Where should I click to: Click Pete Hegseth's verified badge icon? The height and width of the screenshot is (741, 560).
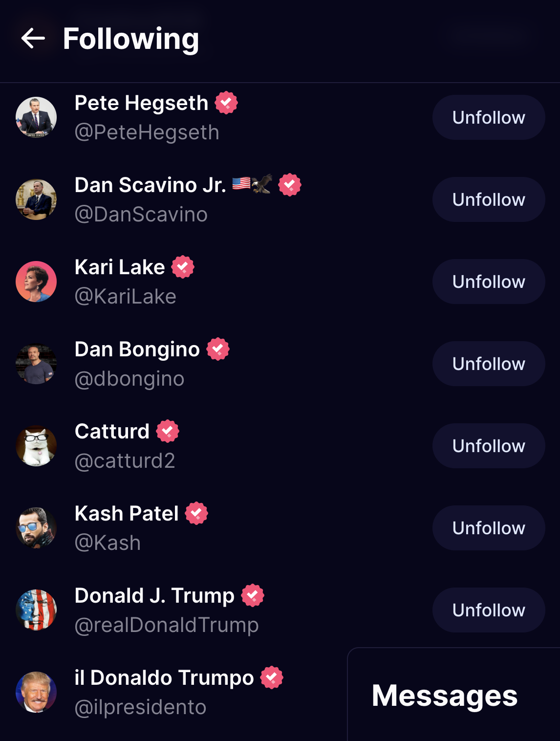[x=226, y=103]
